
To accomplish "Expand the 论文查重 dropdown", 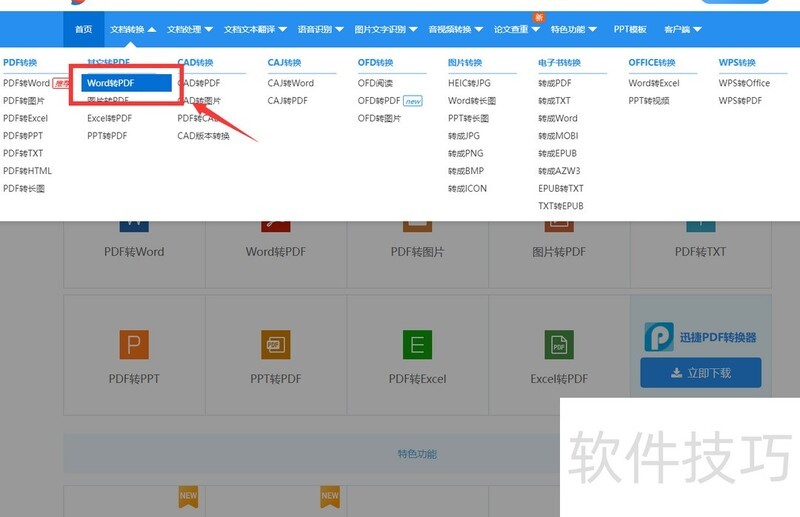I will pos(516,30).
